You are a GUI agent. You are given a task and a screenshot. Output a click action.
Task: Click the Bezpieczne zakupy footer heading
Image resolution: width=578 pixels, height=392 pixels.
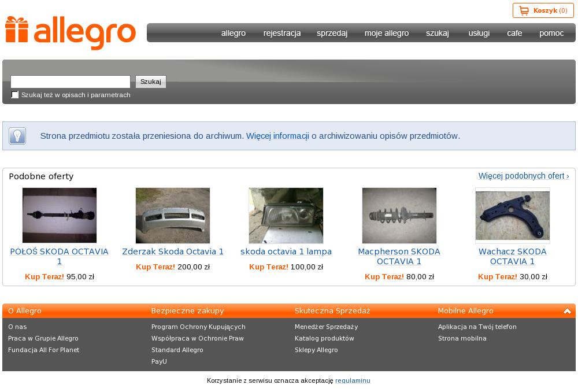188,311
